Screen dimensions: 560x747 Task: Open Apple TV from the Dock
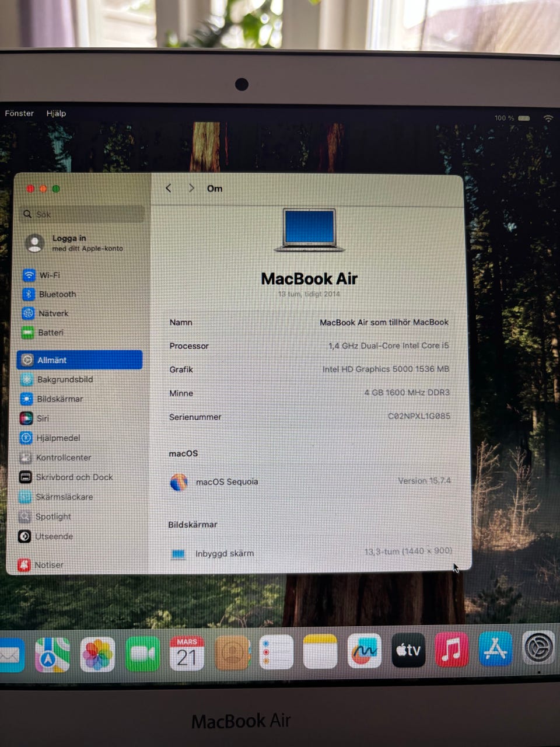408,650
